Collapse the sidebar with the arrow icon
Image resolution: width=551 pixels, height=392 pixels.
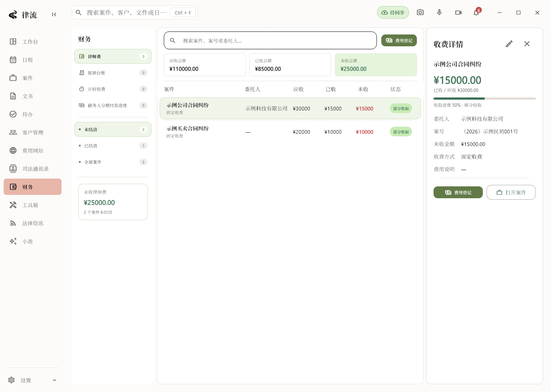point(54,14)
